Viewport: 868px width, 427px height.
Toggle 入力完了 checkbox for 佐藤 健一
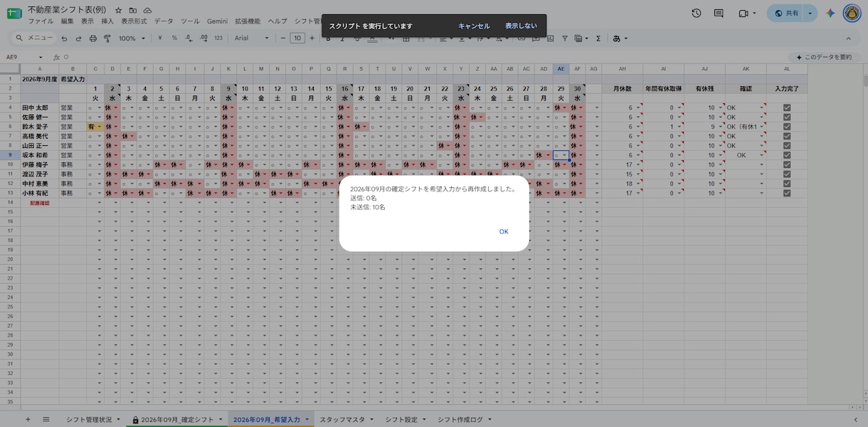click(x=787, y=117)
